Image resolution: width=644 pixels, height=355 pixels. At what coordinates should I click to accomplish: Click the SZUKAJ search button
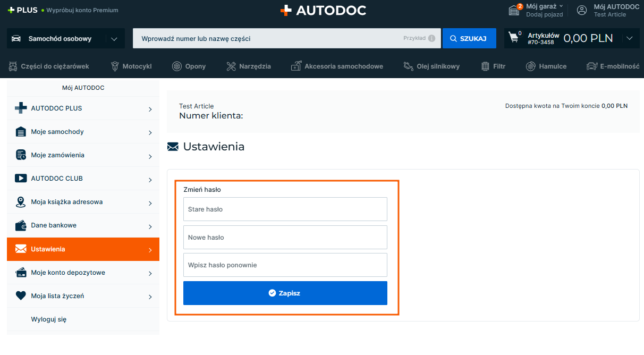[469, 38]
